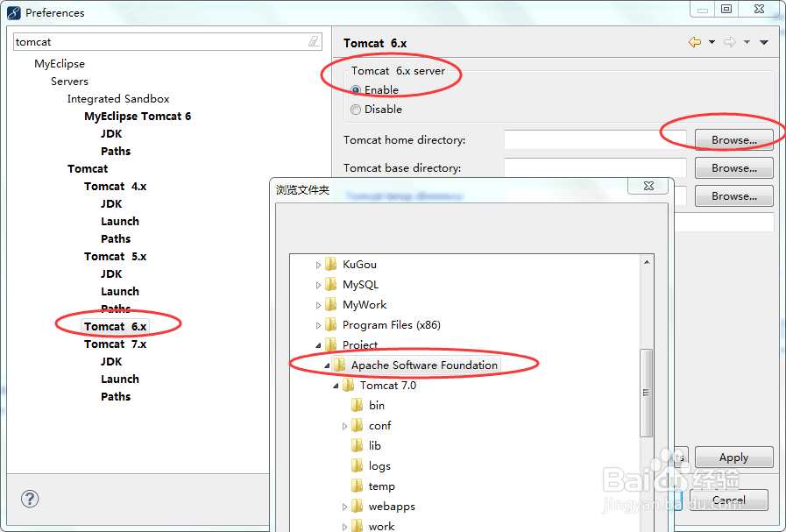Click the bin folder icon
The width and height of the screenshot is (786, 532).
tap(358, 405)
